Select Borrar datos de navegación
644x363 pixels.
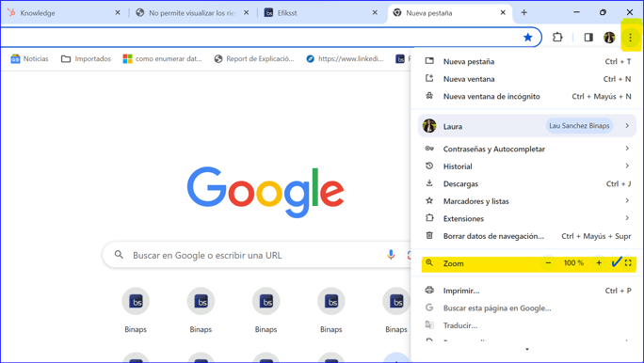527,236
